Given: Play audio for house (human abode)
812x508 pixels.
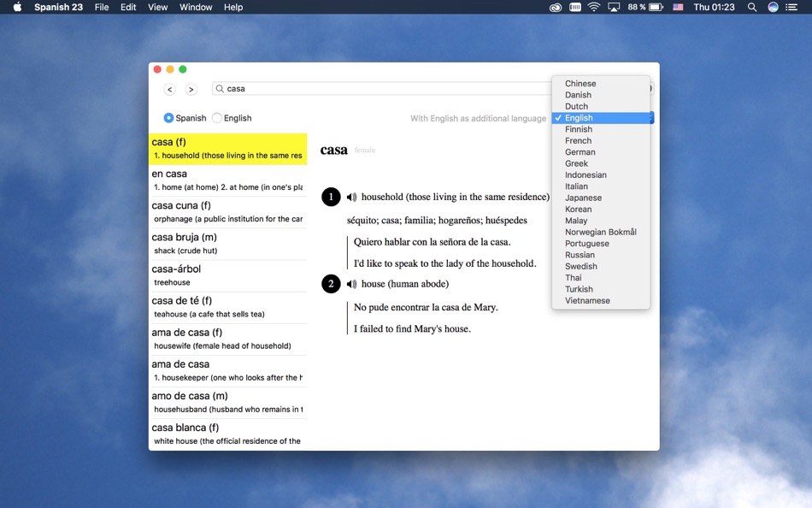Looking at the screenshot, I should [351, 284].
